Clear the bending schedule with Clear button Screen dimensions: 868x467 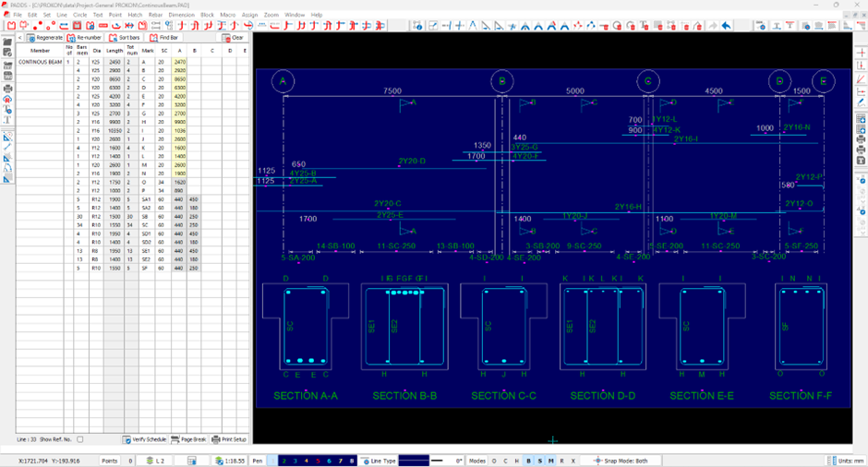click(233, 38)
